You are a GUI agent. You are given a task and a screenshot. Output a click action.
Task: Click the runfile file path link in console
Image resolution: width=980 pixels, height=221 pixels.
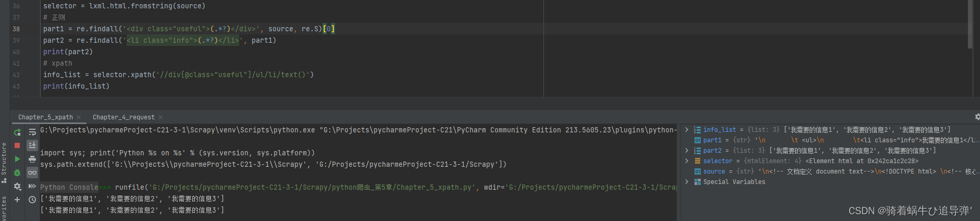coord(312,187)
